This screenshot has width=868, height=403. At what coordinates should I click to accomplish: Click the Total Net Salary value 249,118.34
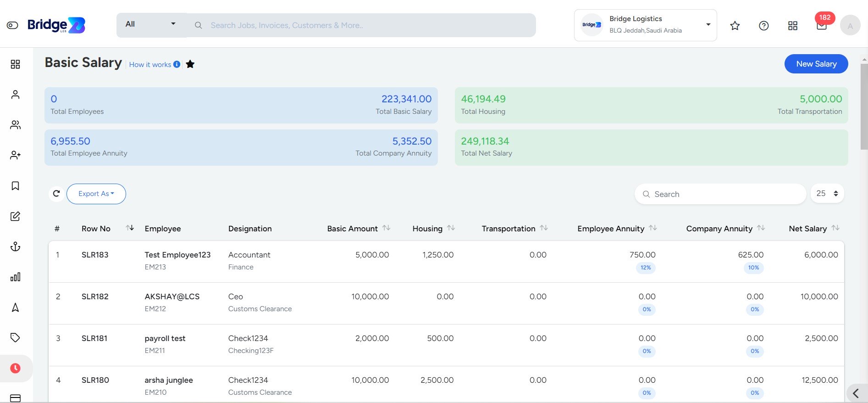(485, 141)
